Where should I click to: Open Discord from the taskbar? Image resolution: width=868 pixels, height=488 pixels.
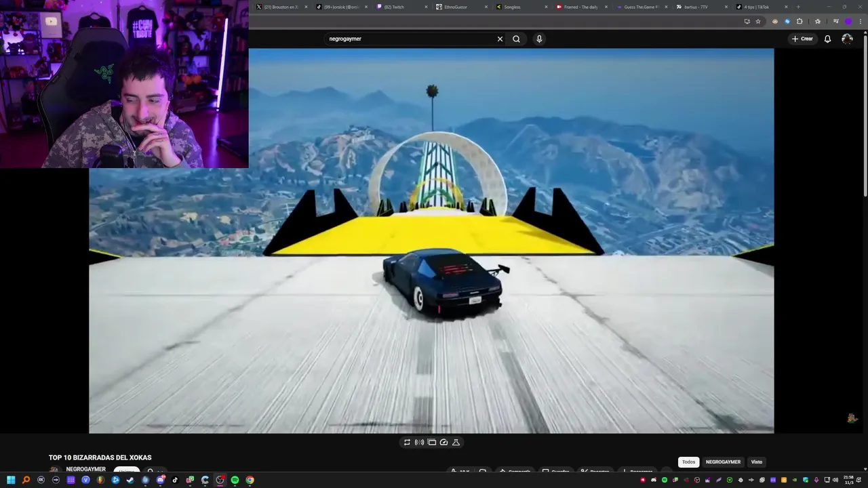point(161,480)
